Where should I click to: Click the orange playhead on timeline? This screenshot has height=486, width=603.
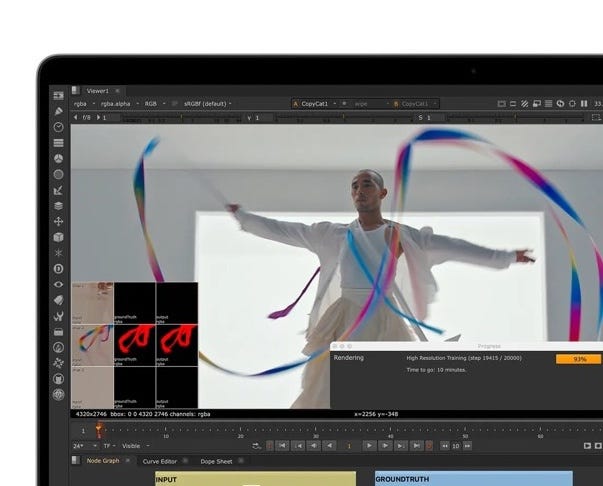[x=100, y=429]
